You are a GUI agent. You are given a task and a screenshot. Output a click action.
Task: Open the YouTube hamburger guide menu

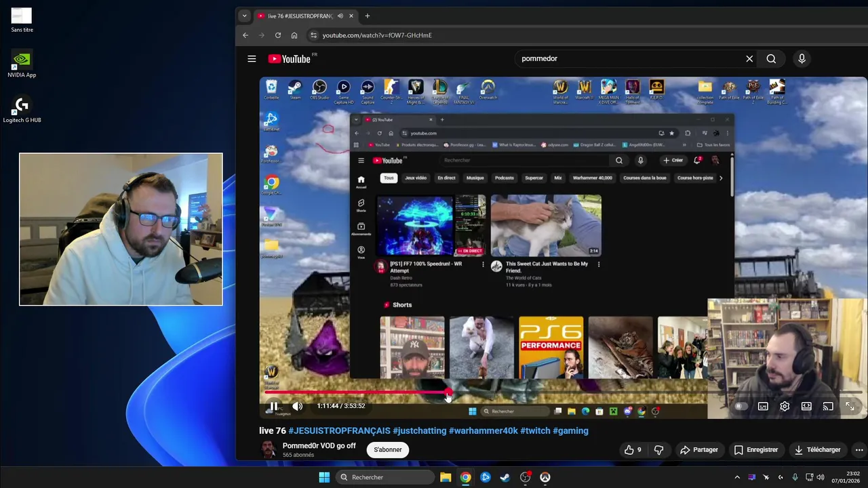click(x=252, y=59)
